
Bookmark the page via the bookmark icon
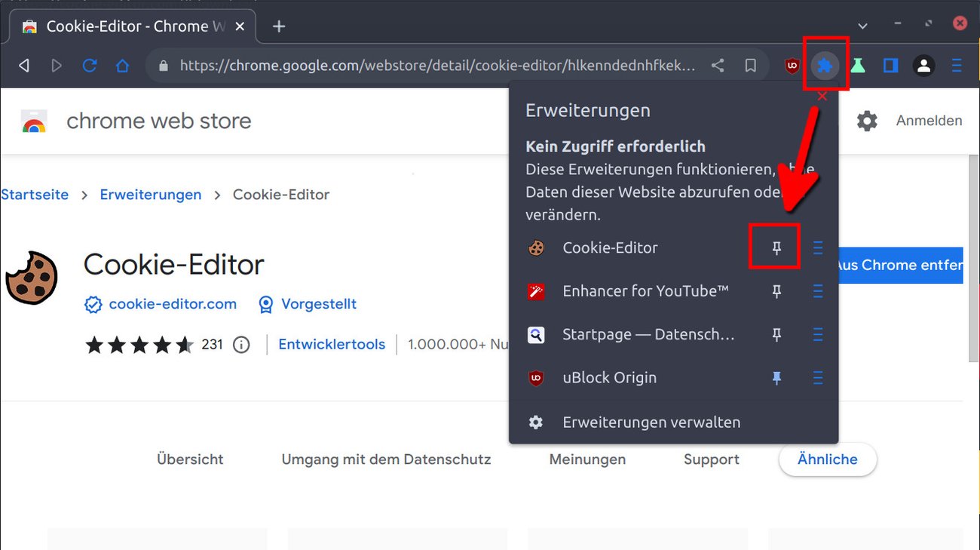click(750, 66)
